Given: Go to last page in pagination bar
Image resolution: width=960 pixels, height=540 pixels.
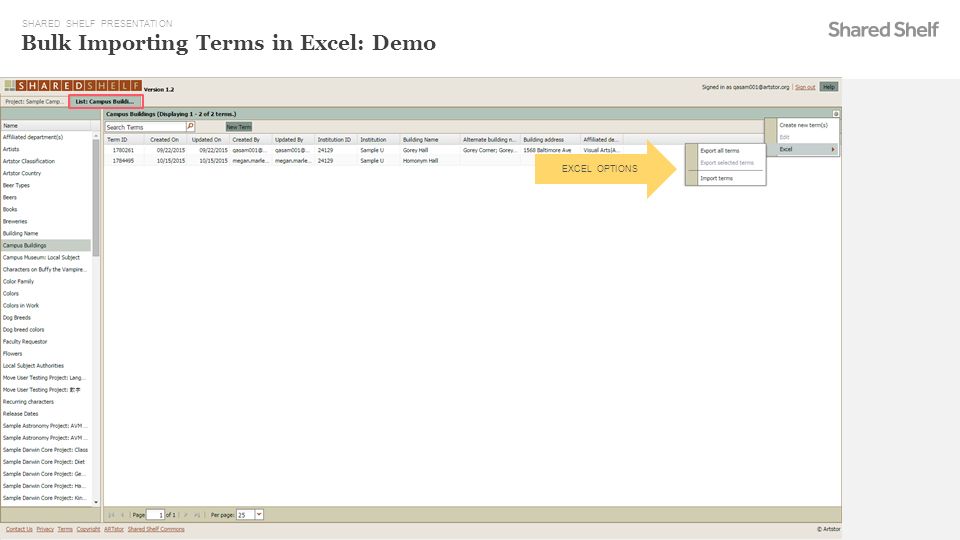Looking at the screenshot, I should click(197, 515).
